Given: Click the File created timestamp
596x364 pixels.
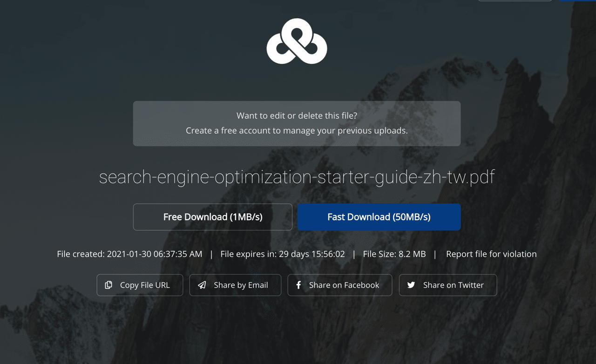Looking at the screenshot, I should [x=129, y=254].
